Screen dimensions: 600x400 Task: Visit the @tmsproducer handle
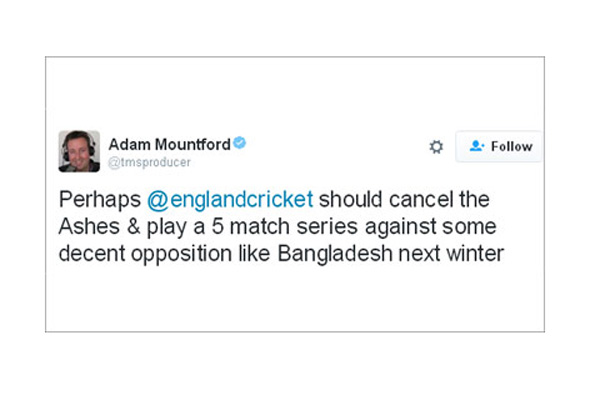pyautogui.click(x=149, y=162)
